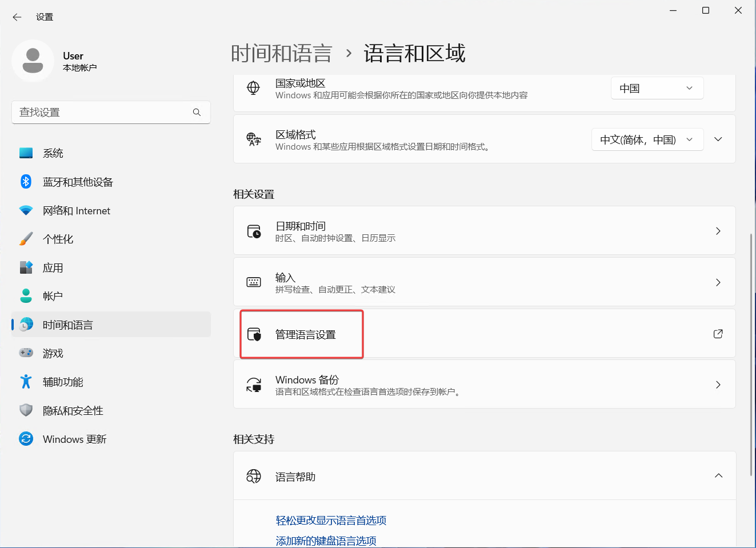Click the back arrow in the title bar
This screenshot has height=548, width=756.
pos(17,17)
